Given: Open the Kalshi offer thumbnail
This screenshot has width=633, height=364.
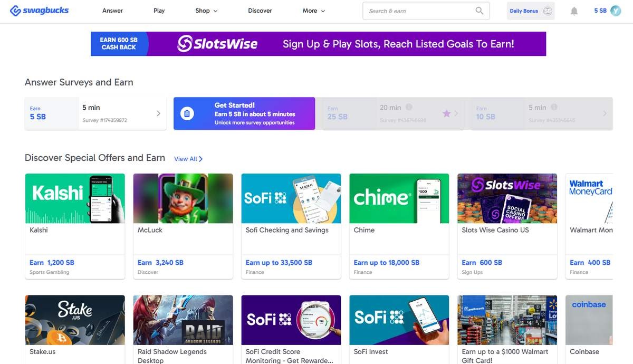Looking at the screenshot, I should pos(75,198).
